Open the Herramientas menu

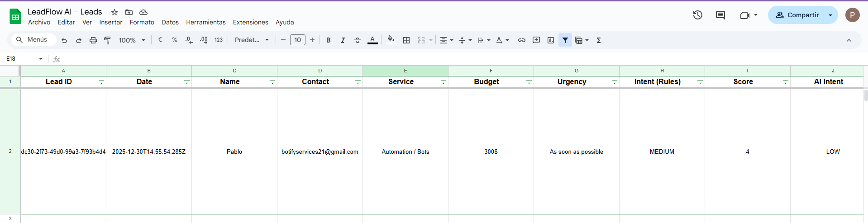tap(206, 22)
